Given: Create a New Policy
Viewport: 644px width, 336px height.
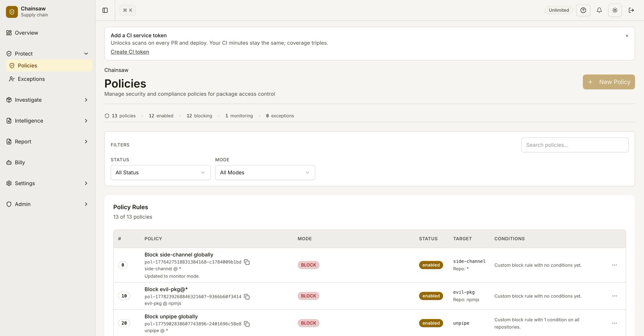Looking at the screenshot, I should point(609,82).
